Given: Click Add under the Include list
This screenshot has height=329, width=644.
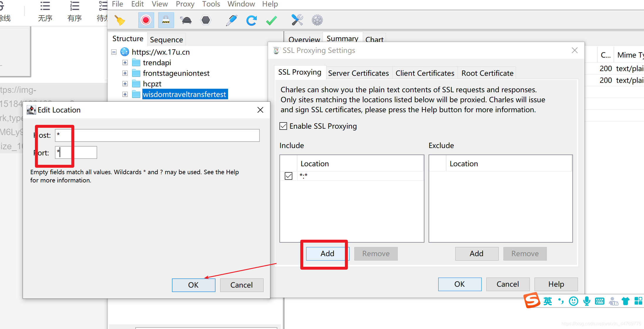Looking at the screenshot, I should 327,254.
